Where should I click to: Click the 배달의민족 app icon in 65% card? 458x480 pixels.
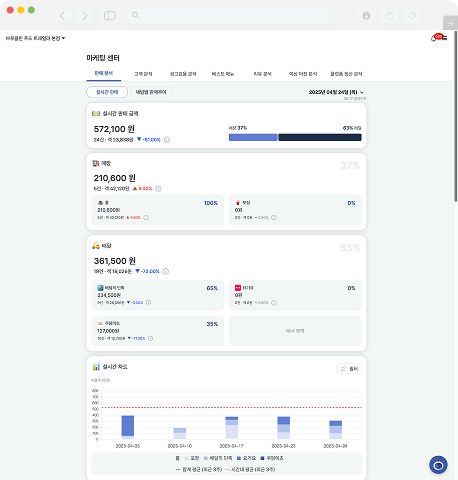tap(100, 288)
